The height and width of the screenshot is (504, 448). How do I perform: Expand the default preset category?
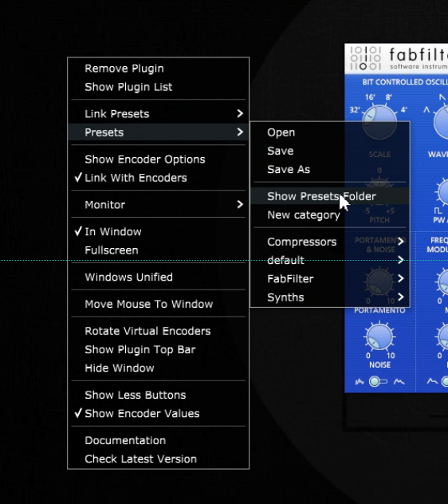(x=330, y=260)
